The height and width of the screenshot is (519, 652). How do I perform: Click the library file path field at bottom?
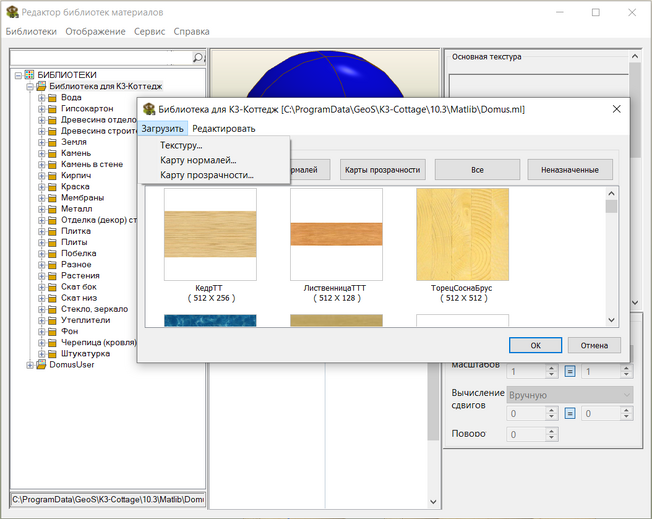[108, 499]
